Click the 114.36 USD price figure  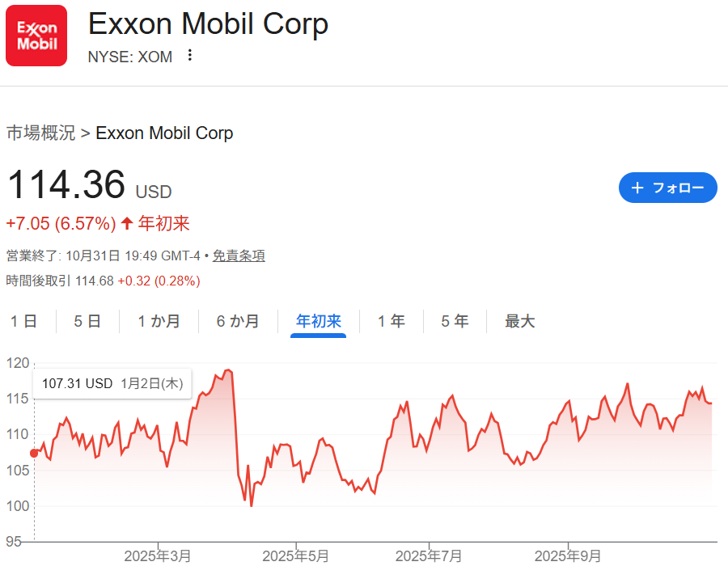66,184
